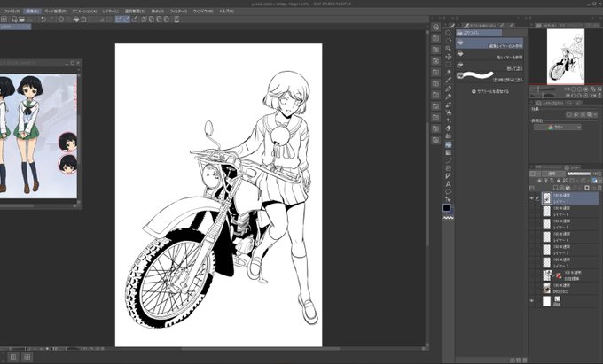Viewport: 603px width, 364px height.
Task: Click Border effect icon in Layer Property
Action: (569, 114)
